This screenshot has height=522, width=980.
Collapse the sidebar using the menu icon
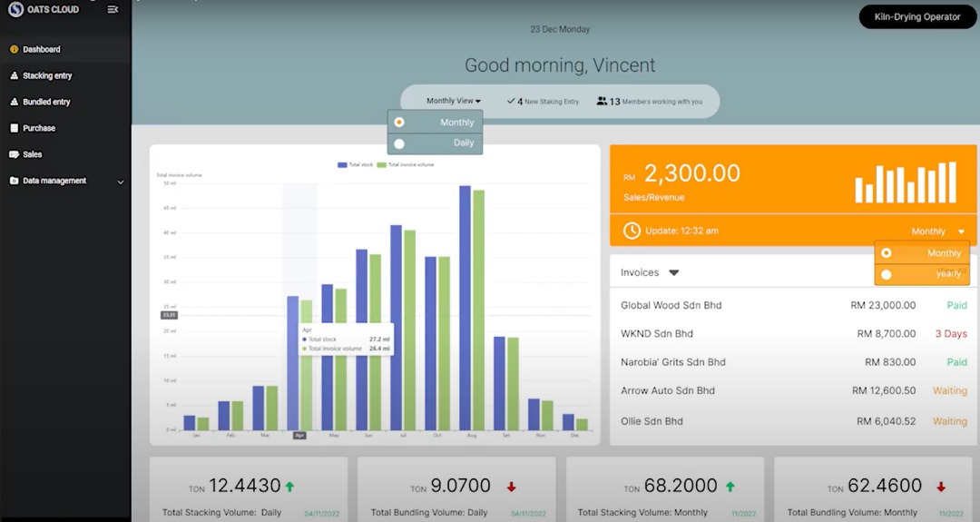pyautogui.click(x=113, y=10)
